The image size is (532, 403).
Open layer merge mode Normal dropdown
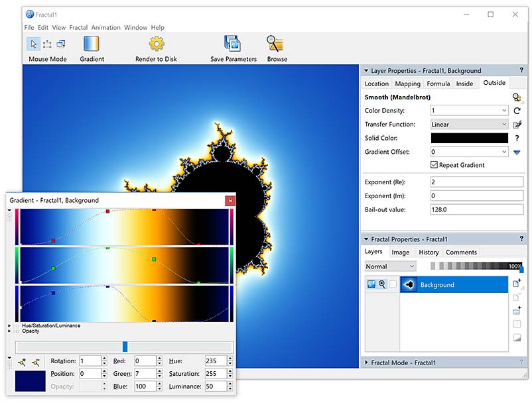point(391,266)
